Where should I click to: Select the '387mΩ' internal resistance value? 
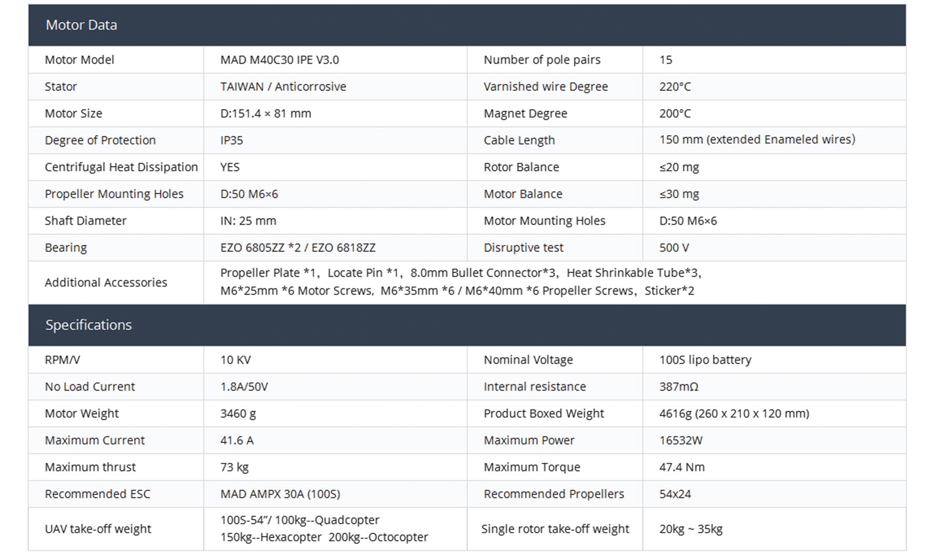pyautogui.click(x=679, y=386)
